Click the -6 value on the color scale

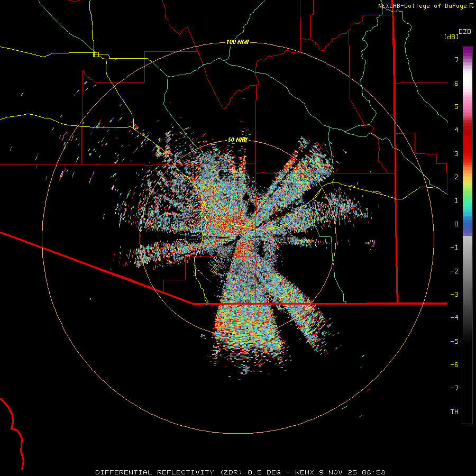point(454,365)
